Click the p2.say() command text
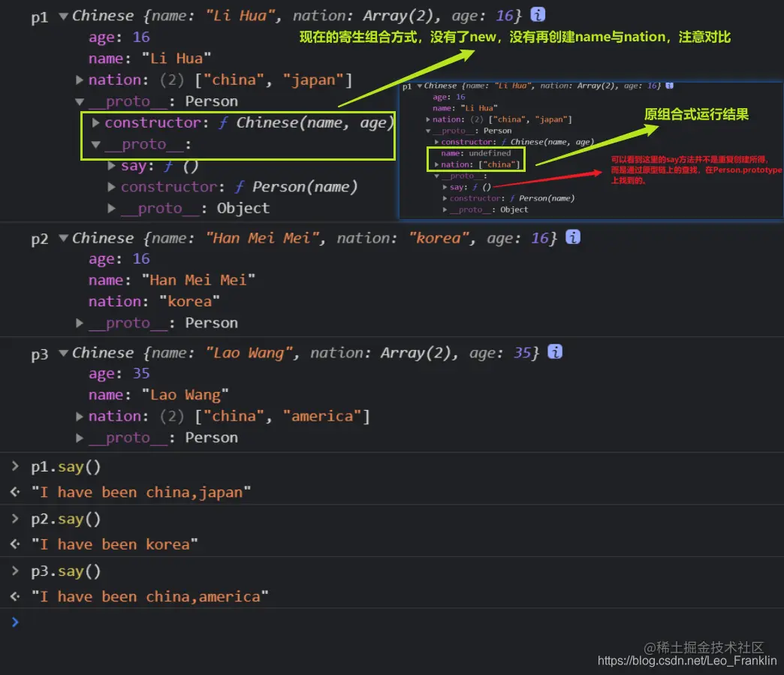This screenshot has height=675, width=784. pyautogui.click(x=65, y=519)
